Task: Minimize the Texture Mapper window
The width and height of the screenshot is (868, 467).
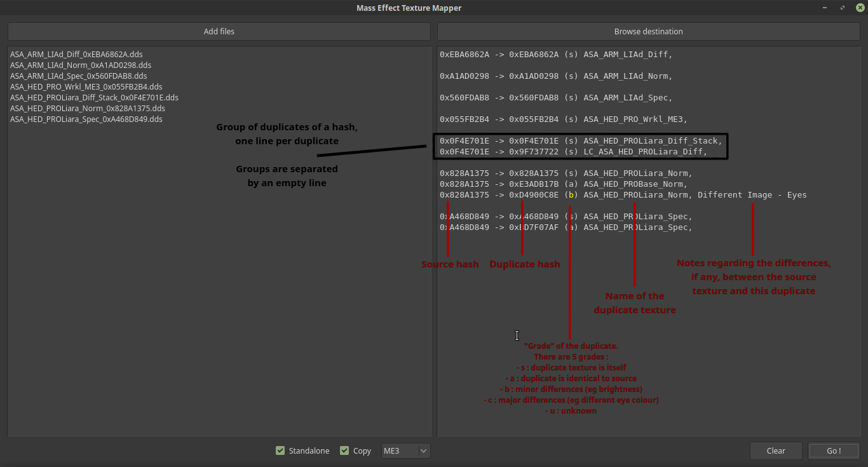Action: pos(825,8)
